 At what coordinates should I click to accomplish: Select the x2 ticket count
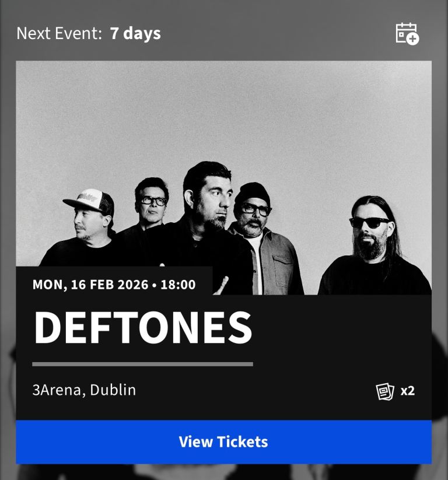tap(408, 391)
